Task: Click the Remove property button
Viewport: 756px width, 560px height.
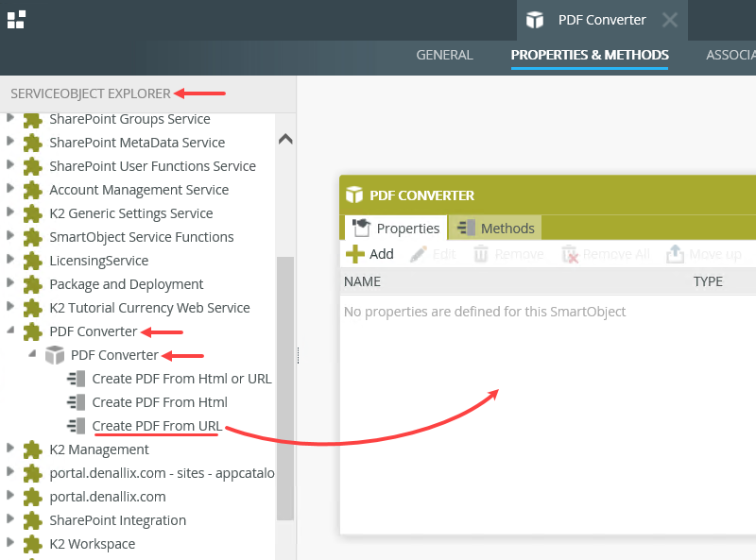Action: point(508,254)
